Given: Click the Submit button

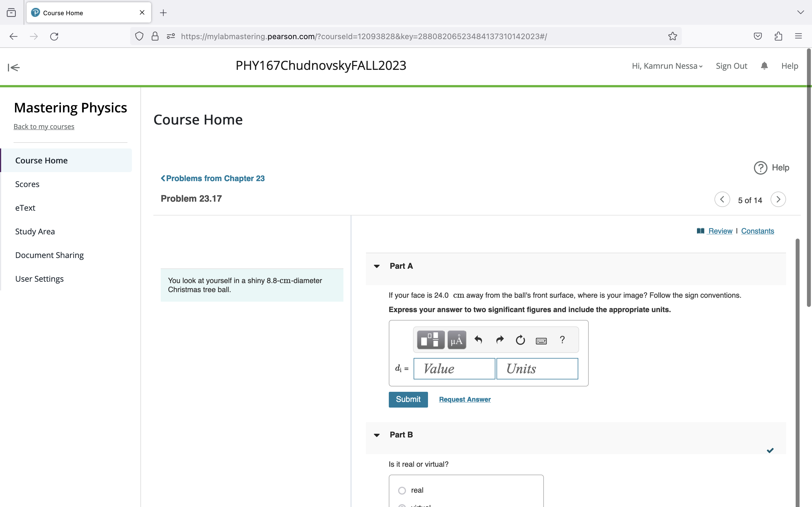Looking at the screenshot, I should pyautogui.click(x=408, y=399).
